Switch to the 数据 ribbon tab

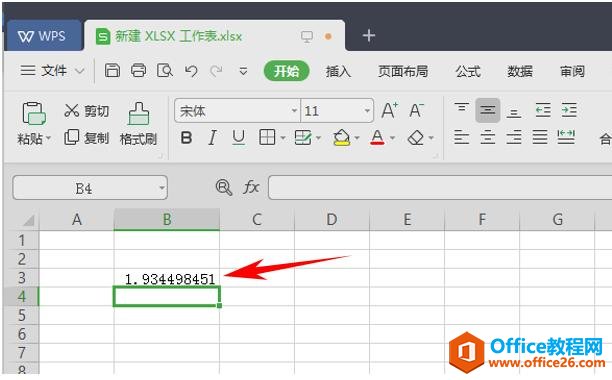pos(520,71)
